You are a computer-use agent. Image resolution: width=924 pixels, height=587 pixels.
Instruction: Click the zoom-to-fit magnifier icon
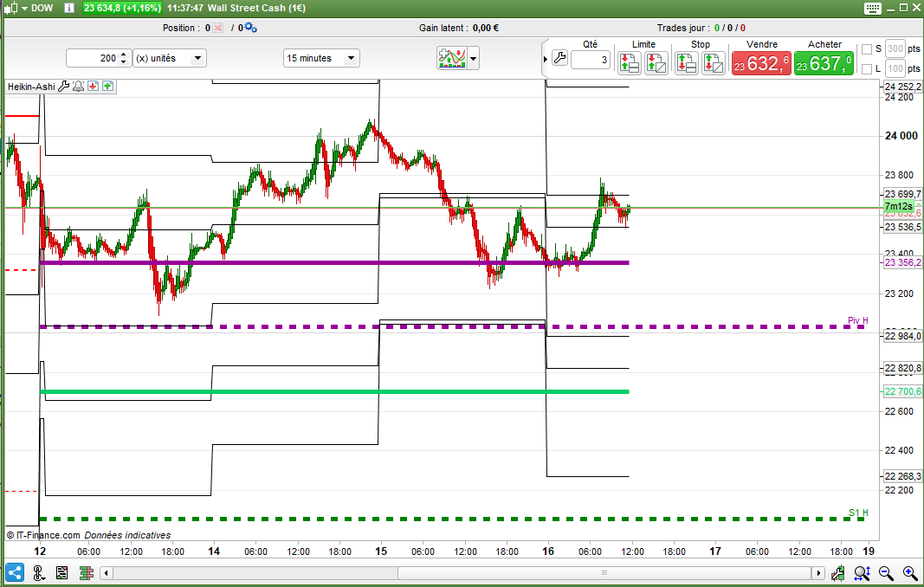point(862,573)
